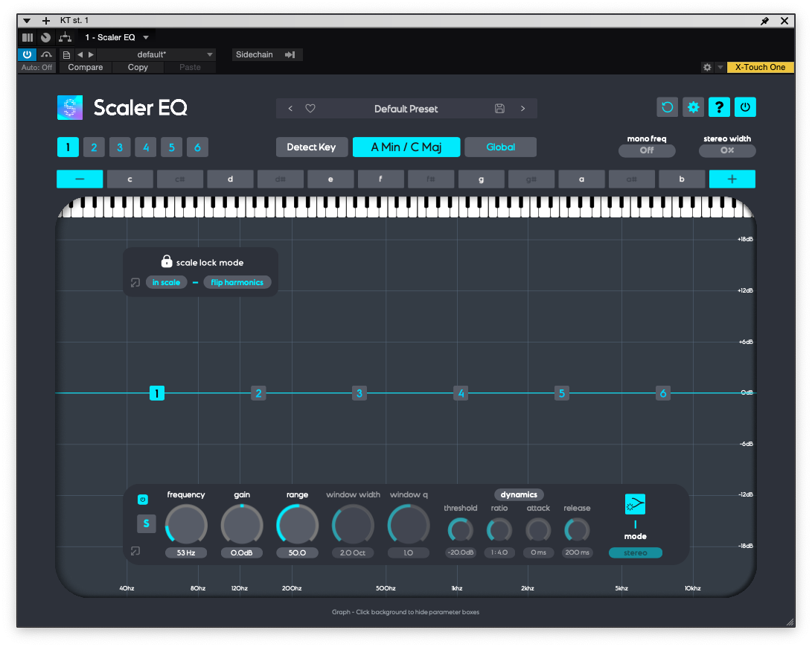Click the sidechain arrow icon
812x647 pixels.
tap(290, 54)
